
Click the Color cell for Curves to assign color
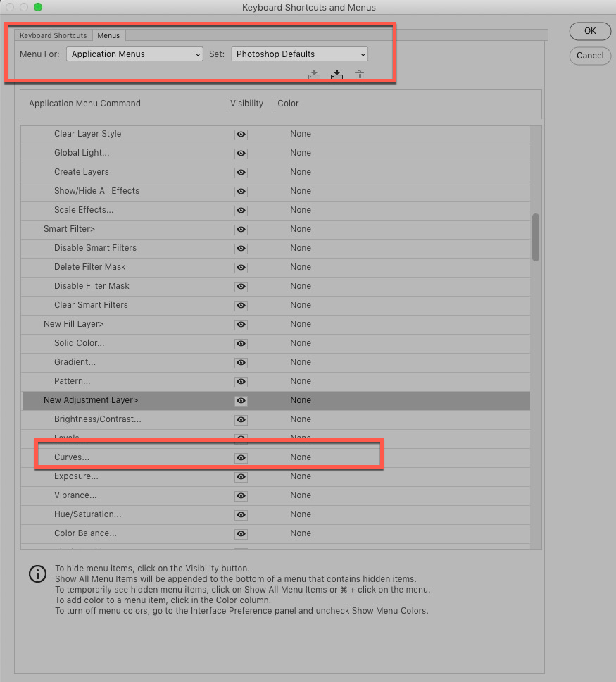coord(301,457)
